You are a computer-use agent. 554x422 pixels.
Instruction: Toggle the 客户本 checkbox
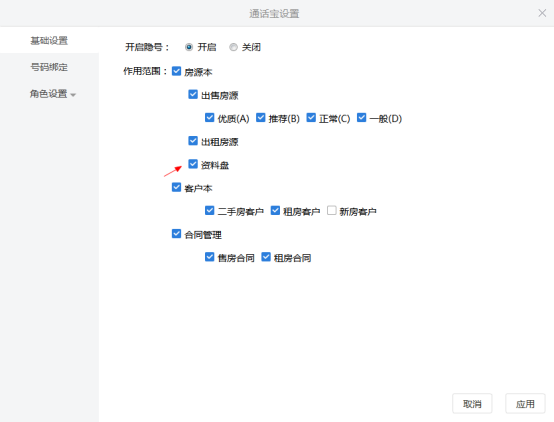(x=177, y=187)
